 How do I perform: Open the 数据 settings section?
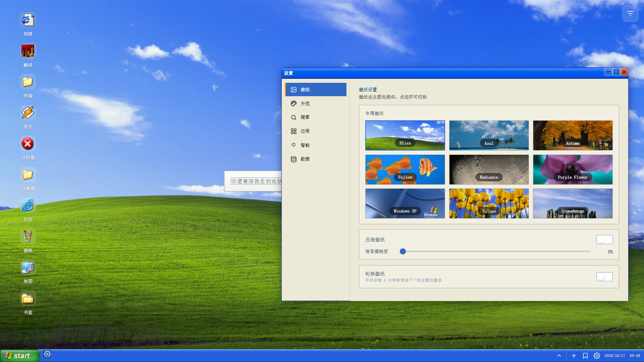[316, 159]
